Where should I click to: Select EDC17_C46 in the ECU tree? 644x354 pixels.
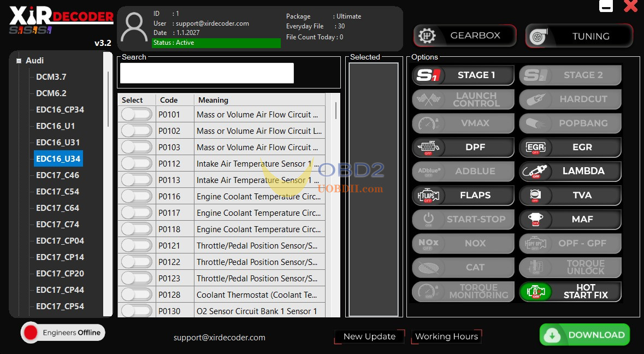click(57, 175)
